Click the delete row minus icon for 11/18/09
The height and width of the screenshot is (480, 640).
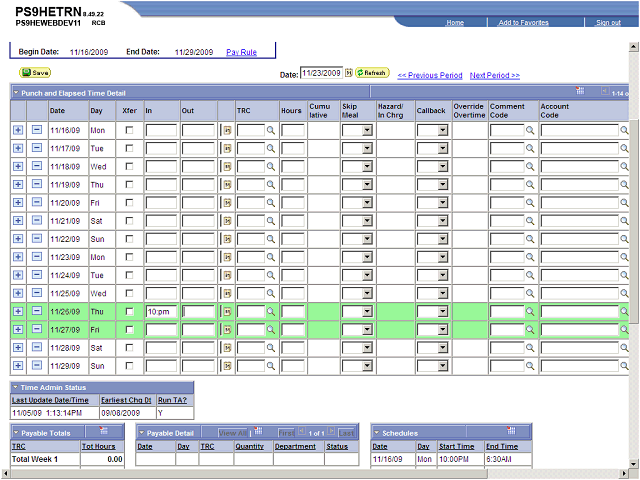[37, 166]
